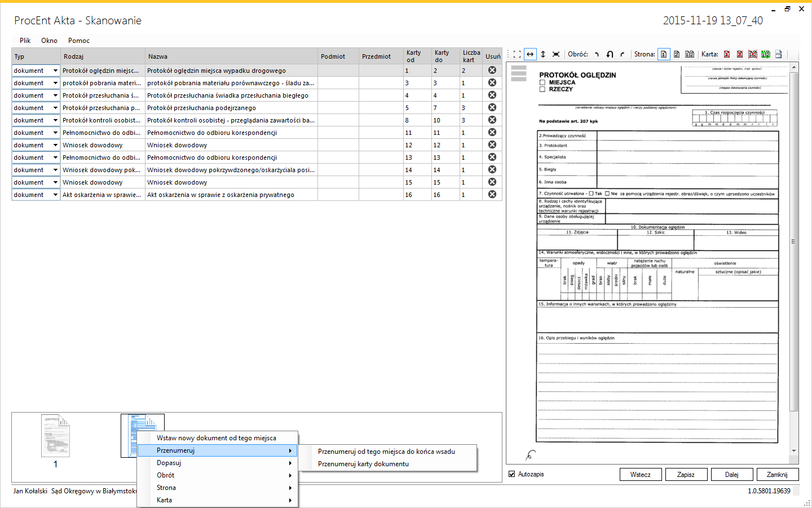Open the Plik menu
Viewport: 812px width, 508px height.
[25, 41]
